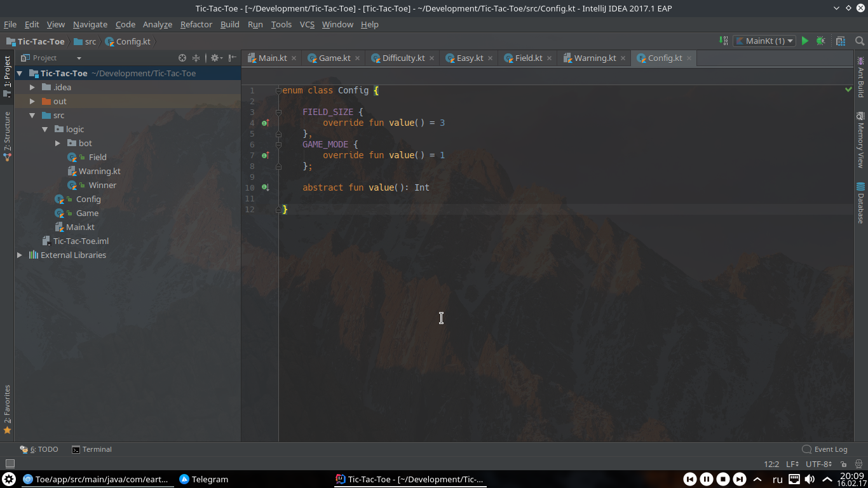Viewport: 868px width, 488px height.
Task: Switch to the Main.kt editor tab
Action: [273, 58]
